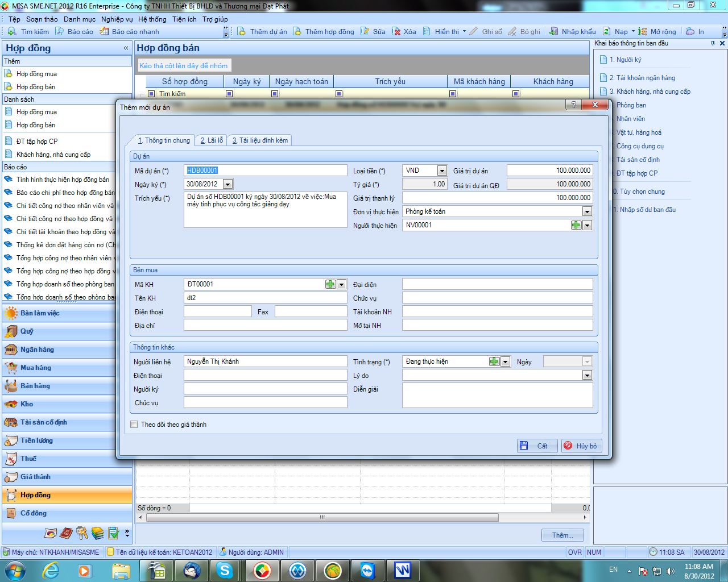This screenshot has width=728, height=582.
Task: Click Thêm dự án toolbar button
Action: pos(262,32)
